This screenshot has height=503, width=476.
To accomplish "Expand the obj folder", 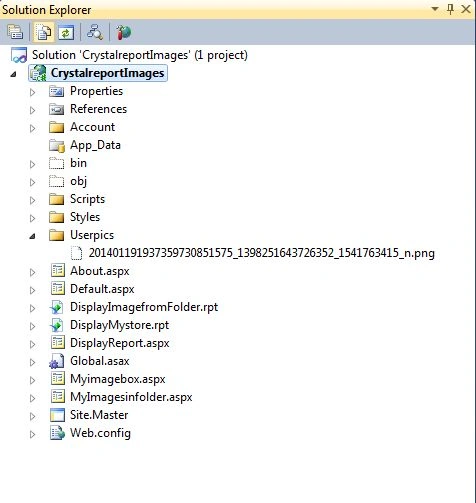I will pyautogui.click(x=32, y=182).
